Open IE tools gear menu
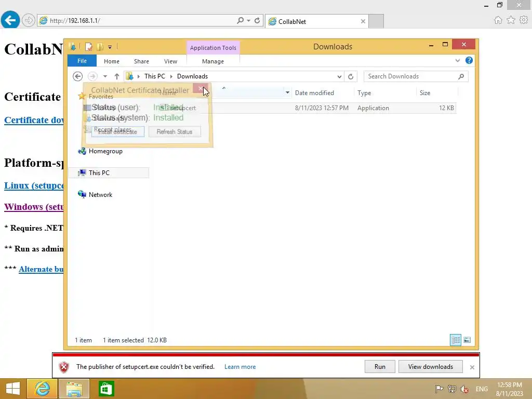 [x=524, y=20]
